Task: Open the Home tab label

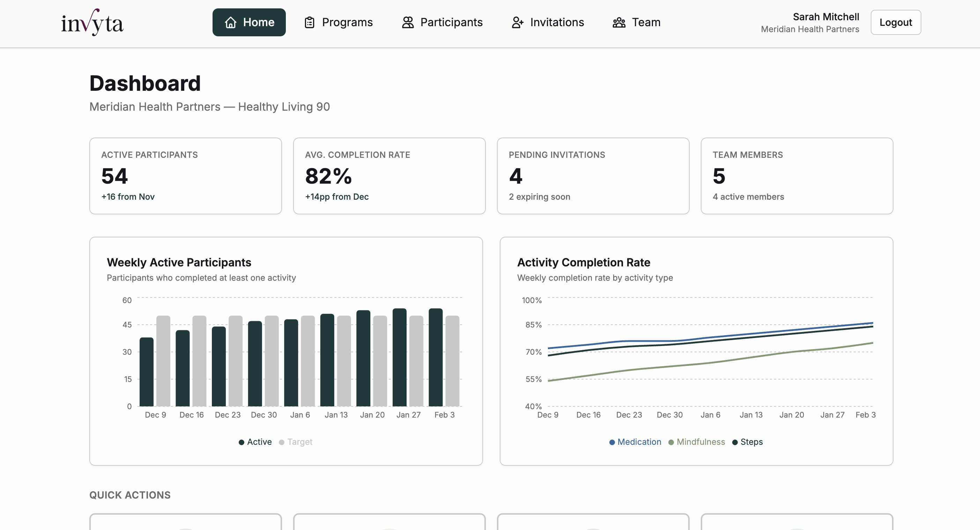Action: (259, 22)
